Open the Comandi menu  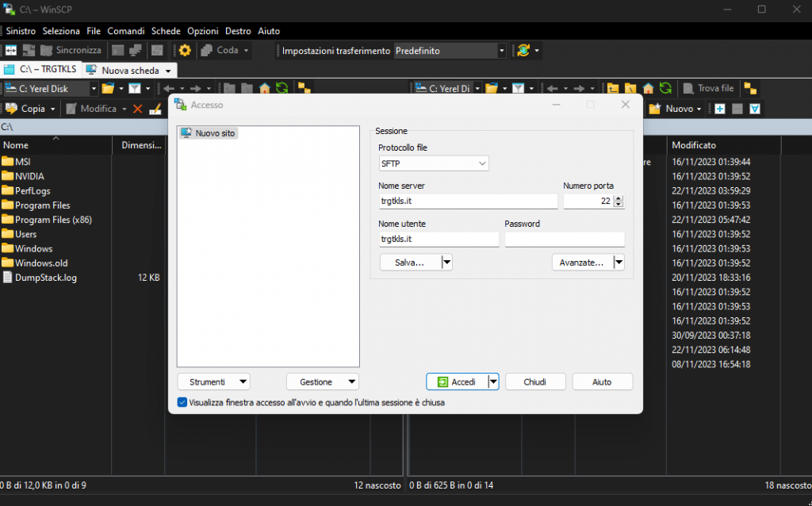tap(126, 31)
